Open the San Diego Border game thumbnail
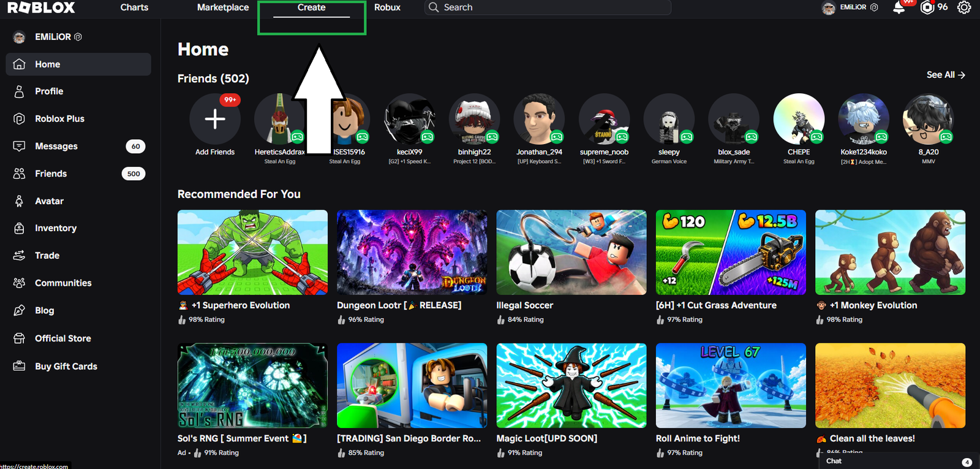 (412, 386)
